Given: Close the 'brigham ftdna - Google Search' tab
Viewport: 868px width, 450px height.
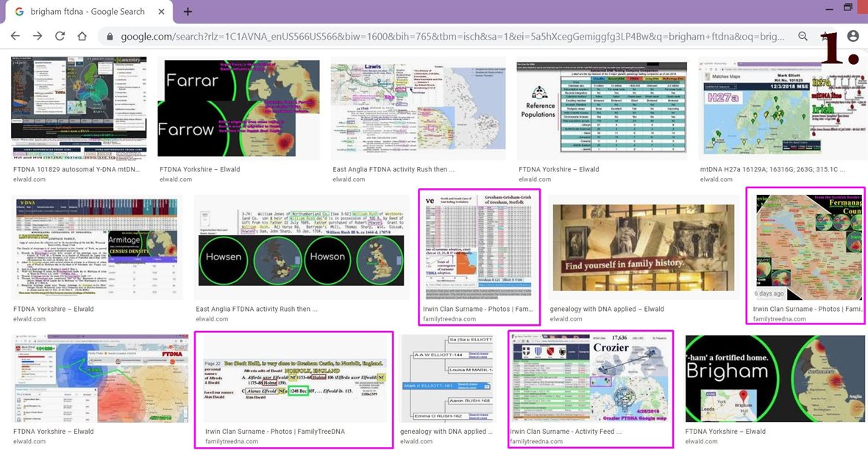Looking at the screenshot, I should point(160,12).
